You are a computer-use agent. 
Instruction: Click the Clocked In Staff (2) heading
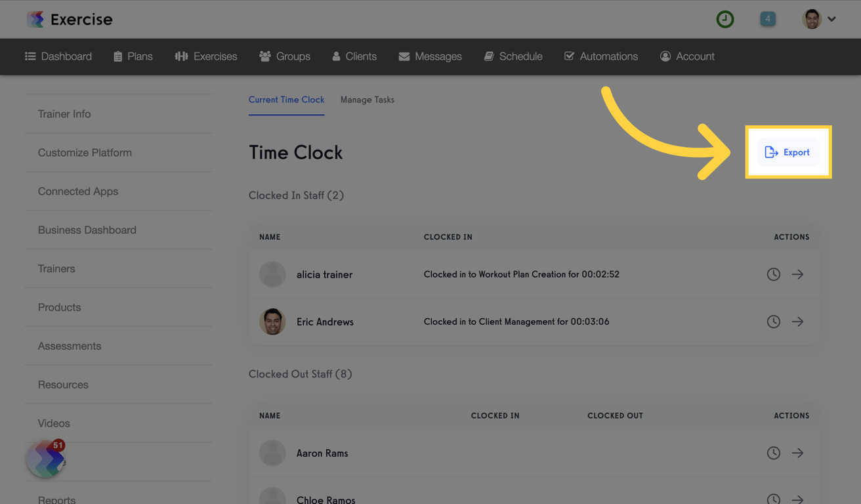[296, 196]
